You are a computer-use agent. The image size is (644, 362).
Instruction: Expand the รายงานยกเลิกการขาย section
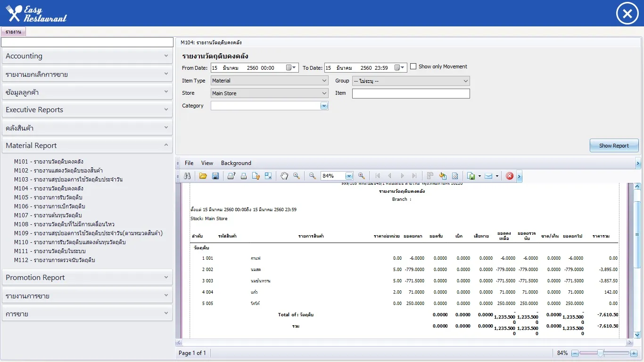tap(87, 74)
